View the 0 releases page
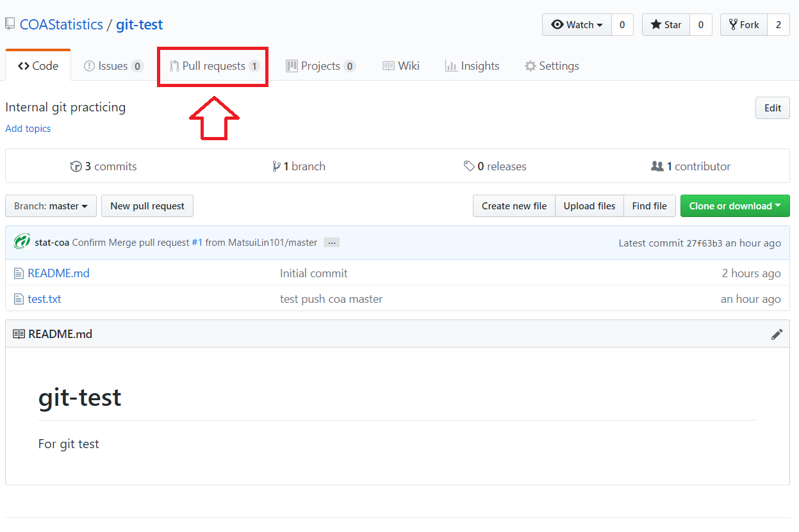This screenshot has height=532, width=799. [x=495, y=166]
